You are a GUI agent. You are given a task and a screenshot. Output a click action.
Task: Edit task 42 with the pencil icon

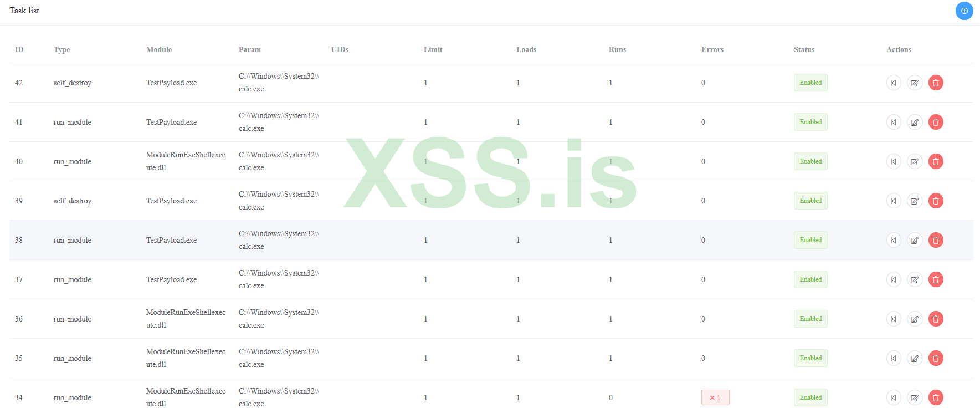(x=915, y=83)
